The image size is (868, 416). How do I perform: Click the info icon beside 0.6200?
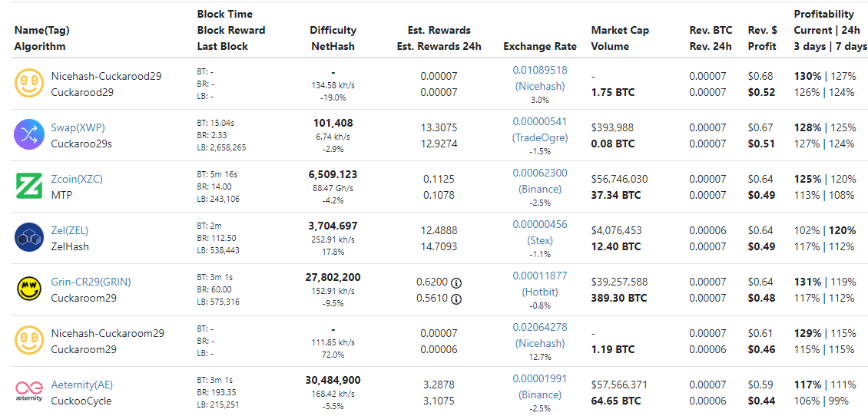coord(456,283)
